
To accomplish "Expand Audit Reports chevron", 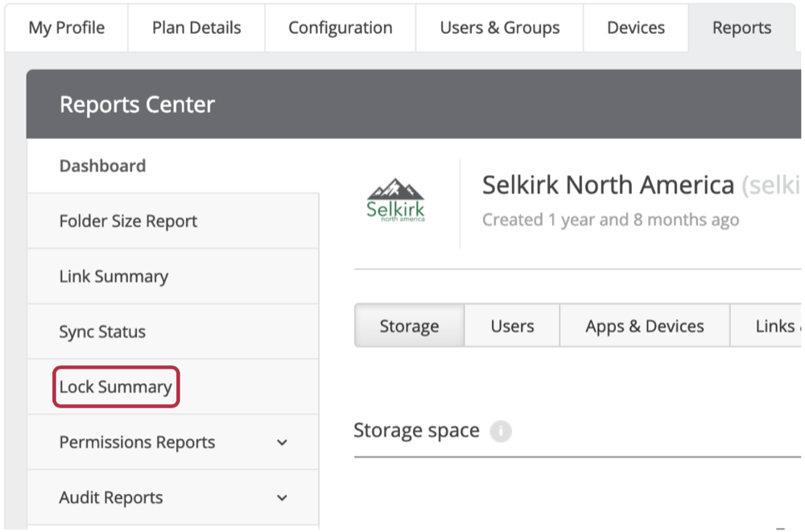I will [x=282, y=497].
